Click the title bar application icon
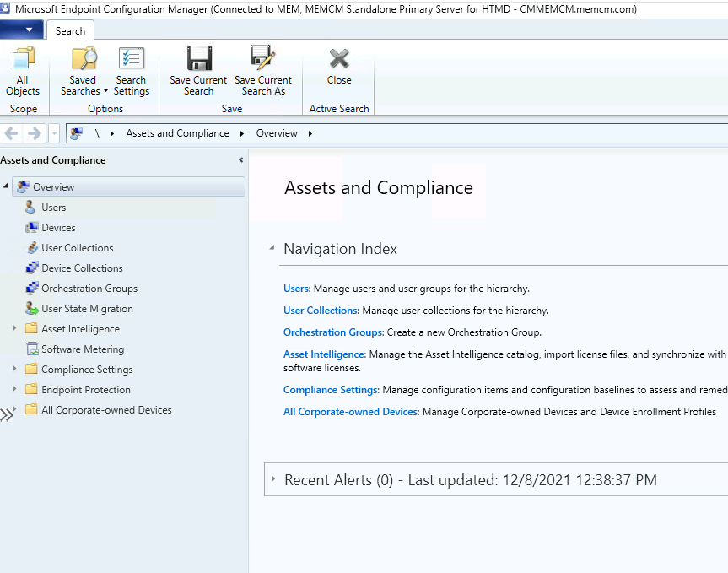 tap(5, 8)
